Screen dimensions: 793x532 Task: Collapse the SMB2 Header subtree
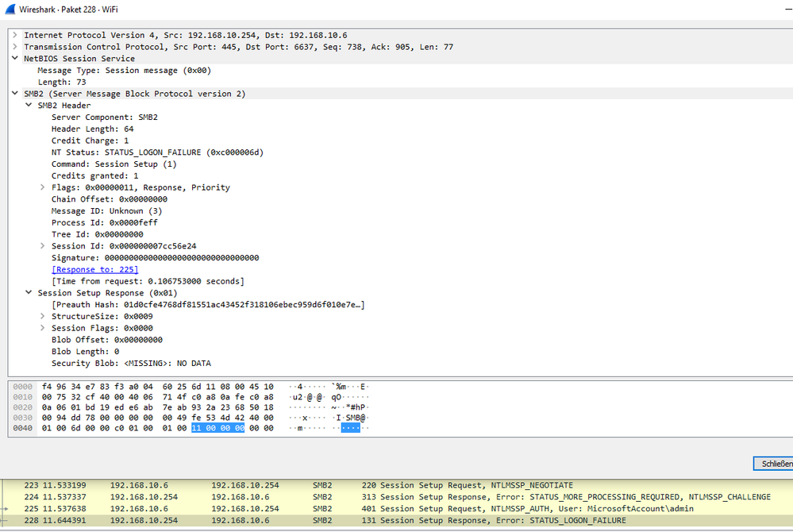click(x=29, y=105)
